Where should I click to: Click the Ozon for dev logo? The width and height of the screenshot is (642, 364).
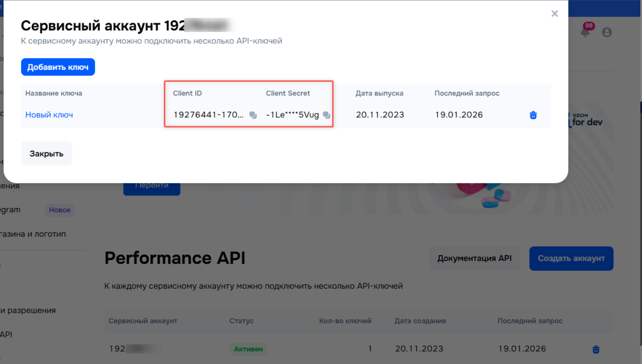587,121
